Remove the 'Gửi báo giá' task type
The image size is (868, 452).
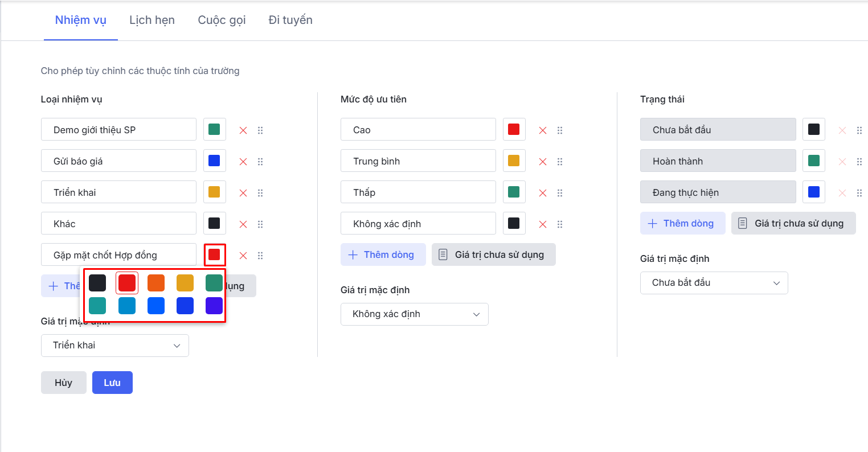click(x=243, y=162)
